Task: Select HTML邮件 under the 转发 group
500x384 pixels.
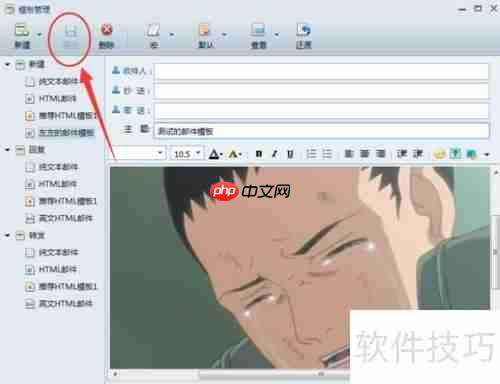Action: pyautogui.click(x=57, y=269)
